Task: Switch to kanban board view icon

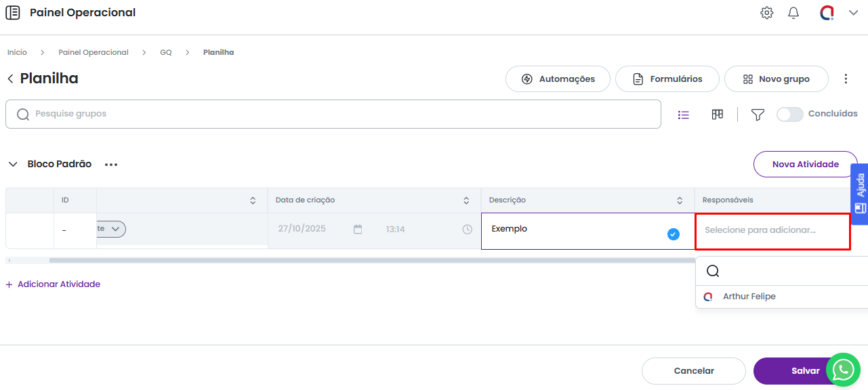Action: click(x=718, y=114)
